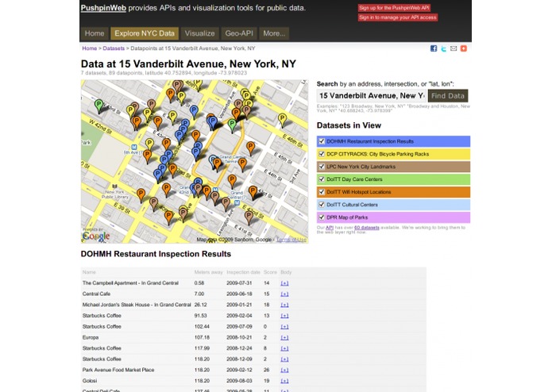Switch to the Visualize tab
The width and height of the screenshot is (552, 392).
199,33
